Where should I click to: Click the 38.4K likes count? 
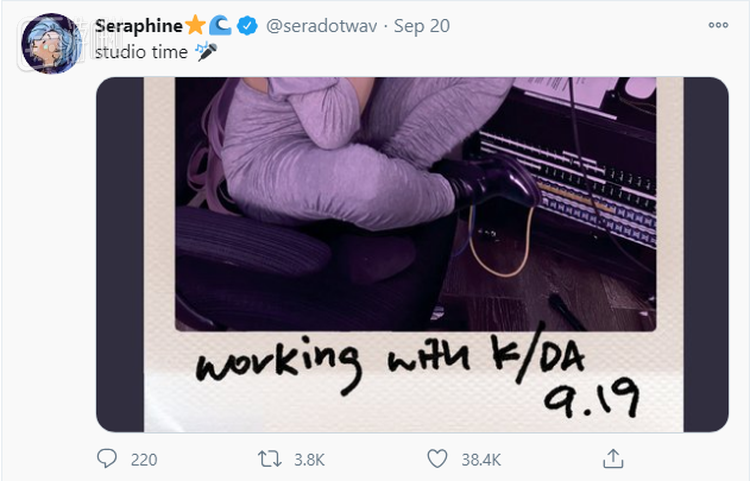479,460
